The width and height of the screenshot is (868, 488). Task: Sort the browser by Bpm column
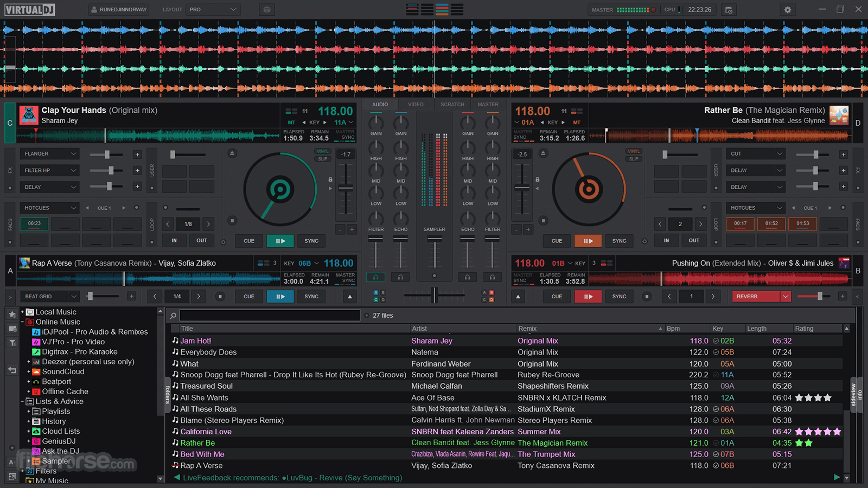click(x=687, y=329)
